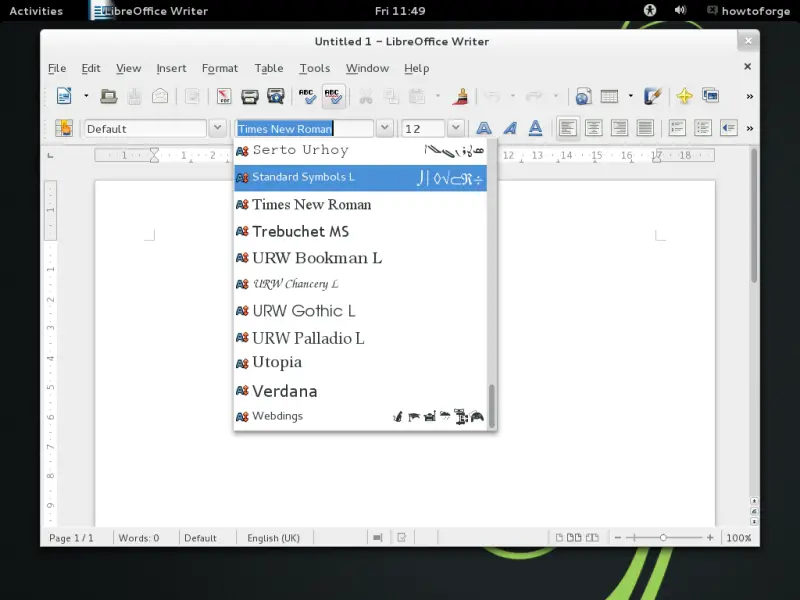The width and height of the screenshot is (800, 600).
Task: Click the Insert Table icon
Action: tap(609, 96)
